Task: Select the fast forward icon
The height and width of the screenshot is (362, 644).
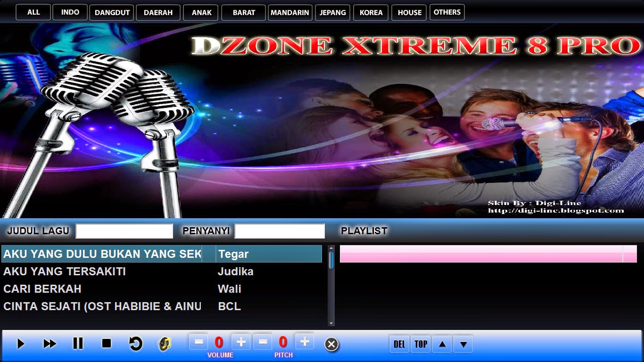Action: tap(49, 344)
